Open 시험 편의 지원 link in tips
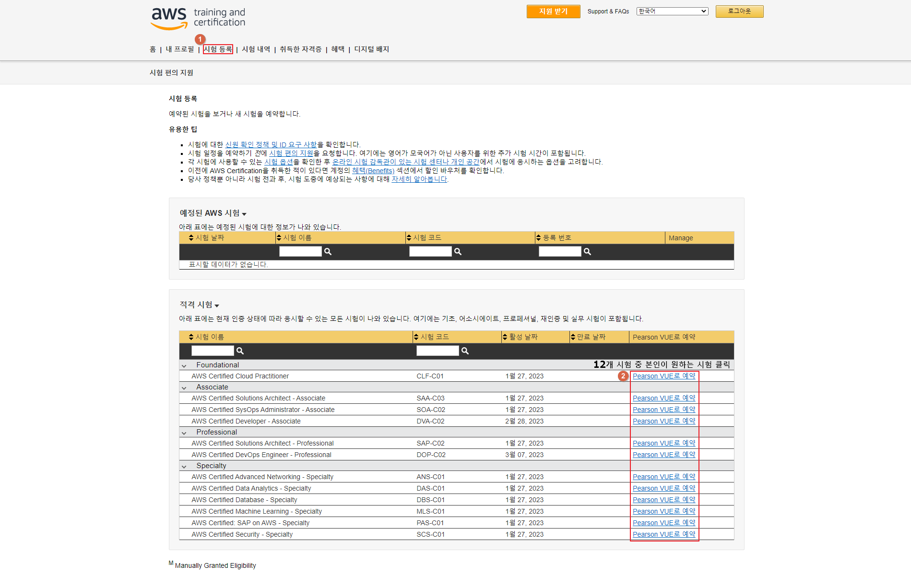The image size is (911, 588). pos(291,153)
